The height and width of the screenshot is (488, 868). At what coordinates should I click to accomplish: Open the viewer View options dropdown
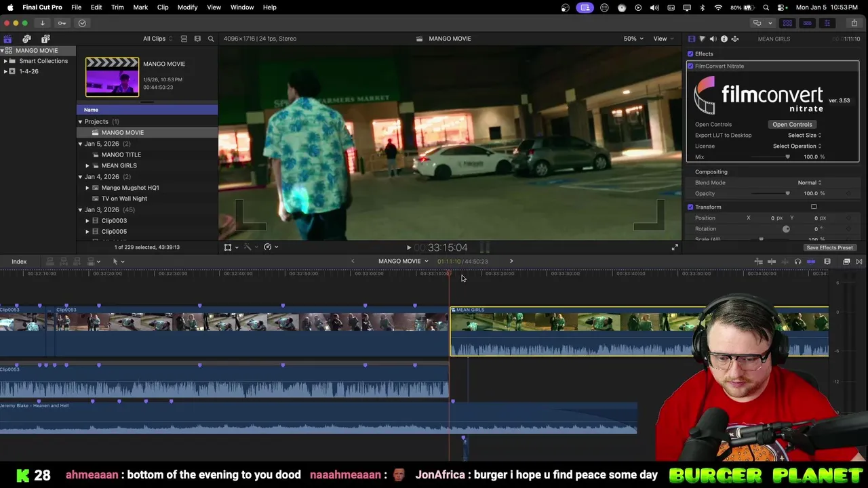click(663, 39)
